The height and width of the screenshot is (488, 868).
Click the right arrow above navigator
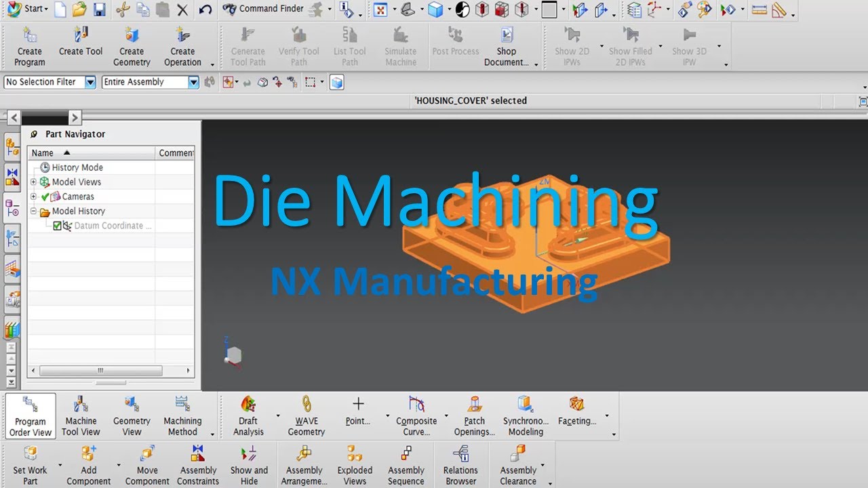(x=75, y=117)
